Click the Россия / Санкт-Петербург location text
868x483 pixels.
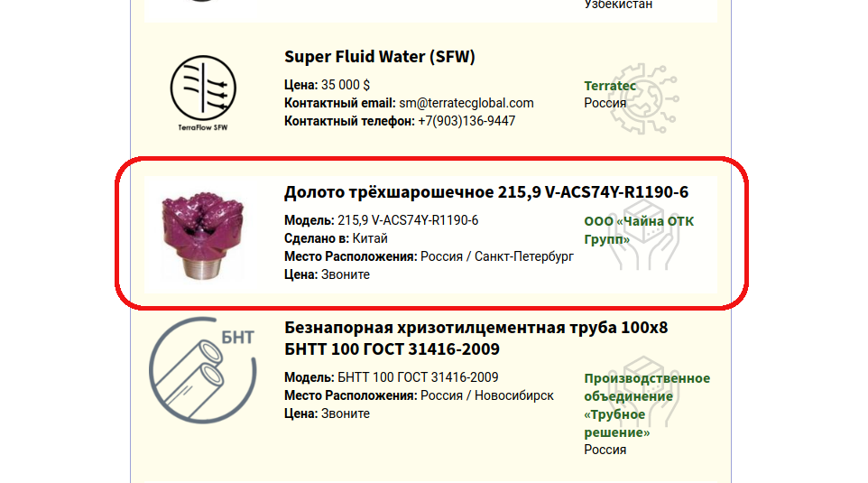click(x=496, y=256)
